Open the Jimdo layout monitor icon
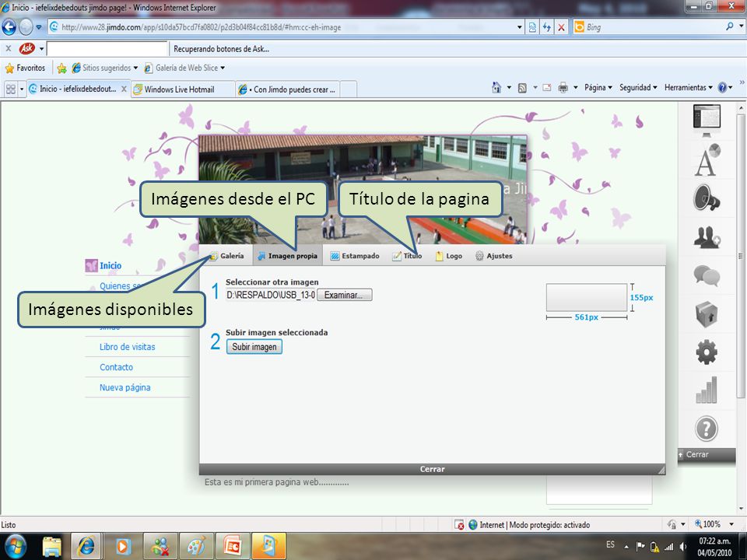 coord(707,119)
